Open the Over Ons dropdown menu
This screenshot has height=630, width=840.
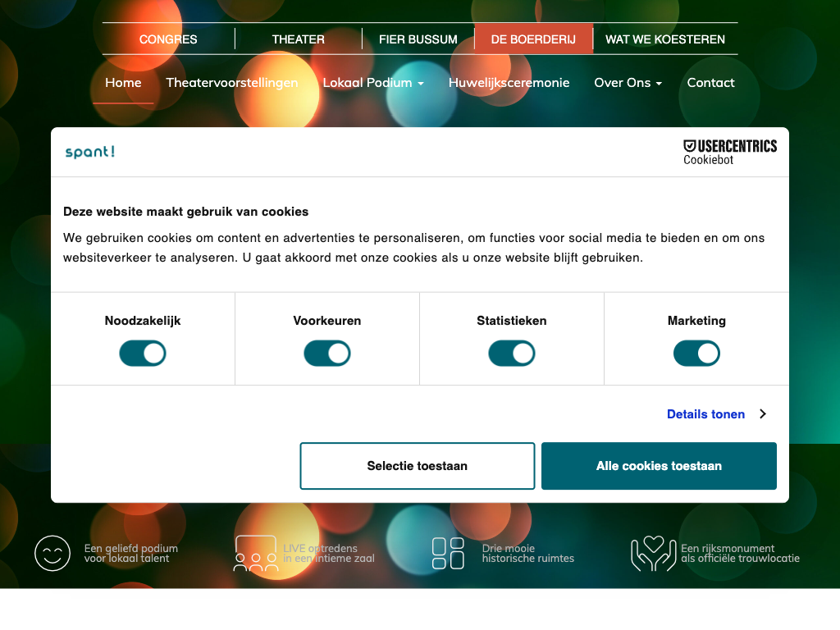click(628, 83)
